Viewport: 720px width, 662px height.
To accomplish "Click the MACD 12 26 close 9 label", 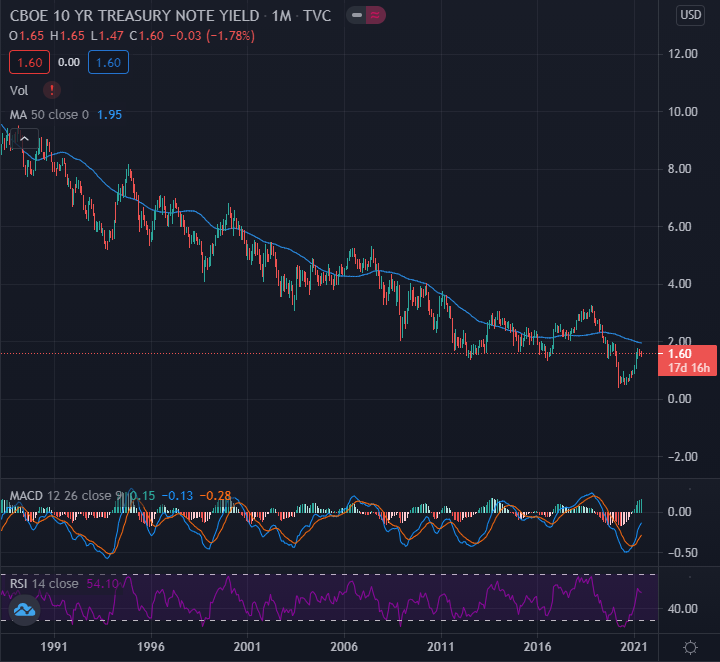I will (66, 496).
